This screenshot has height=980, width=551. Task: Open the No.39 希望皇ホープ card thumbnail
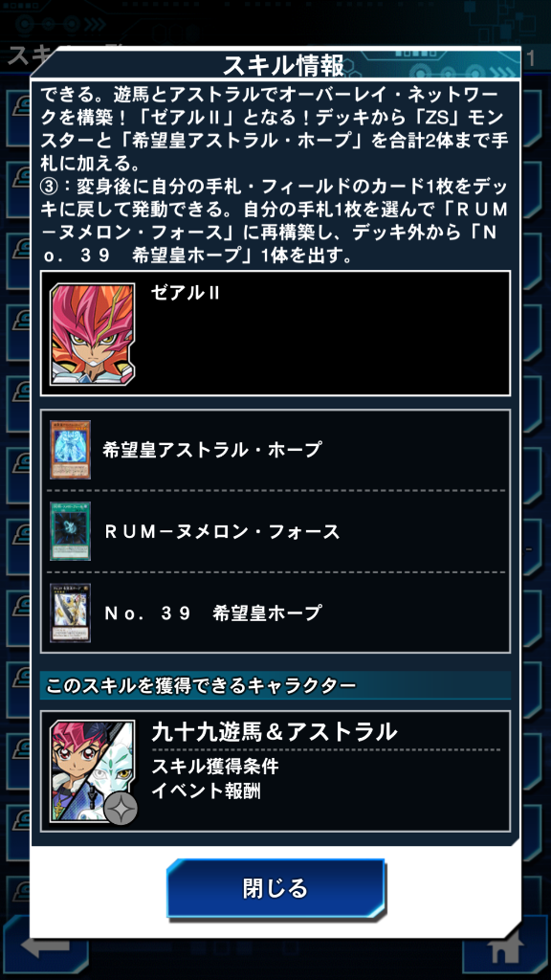coord(70,612)
